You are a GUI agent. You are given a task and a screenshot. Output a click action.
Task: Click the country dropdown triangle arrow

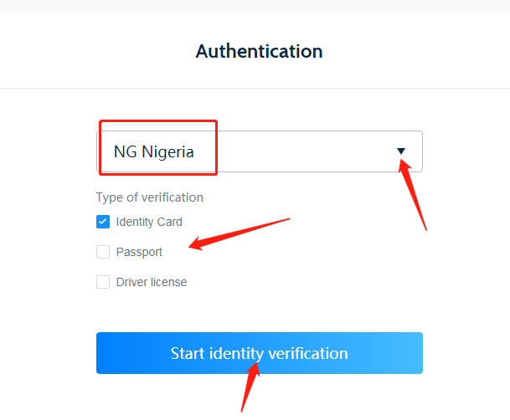pyautogui.click(x=401, y=151)
